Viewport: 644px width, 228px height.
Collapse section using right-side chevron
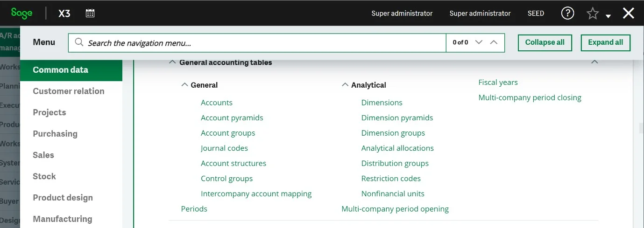click(x=594, y=62)
